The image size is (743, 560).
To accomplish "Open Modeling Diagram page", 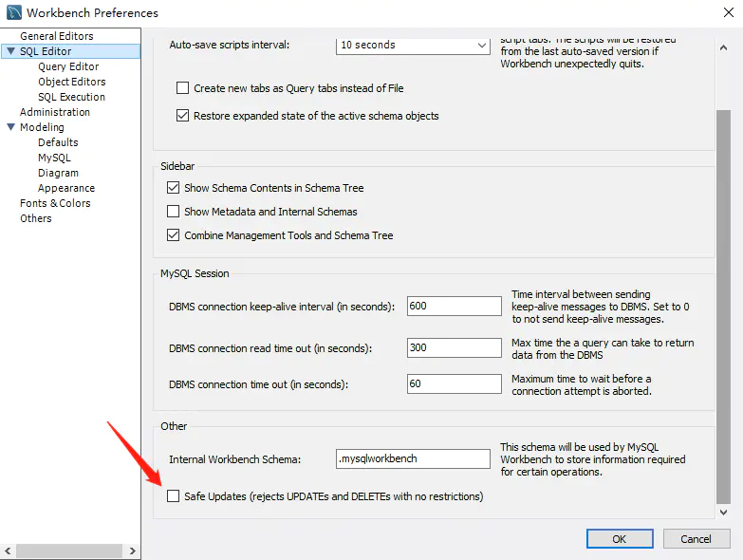I will click(x=58, y=173).
